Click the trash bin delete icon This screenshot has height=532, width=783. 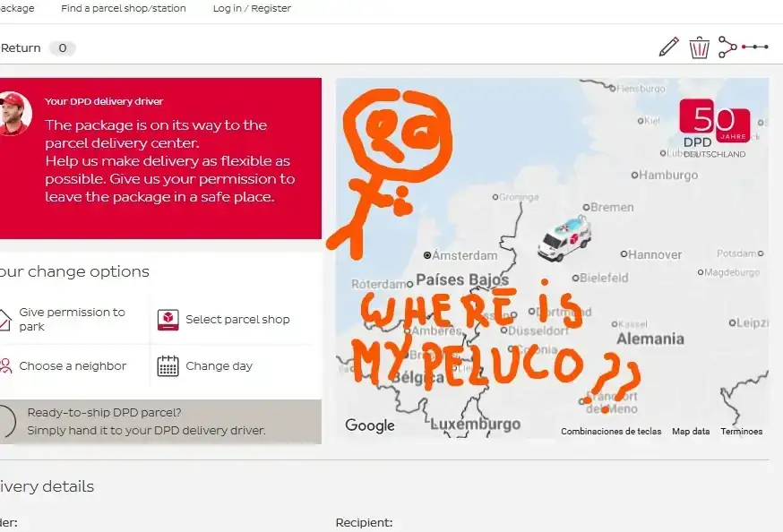[x=699, y=47]
